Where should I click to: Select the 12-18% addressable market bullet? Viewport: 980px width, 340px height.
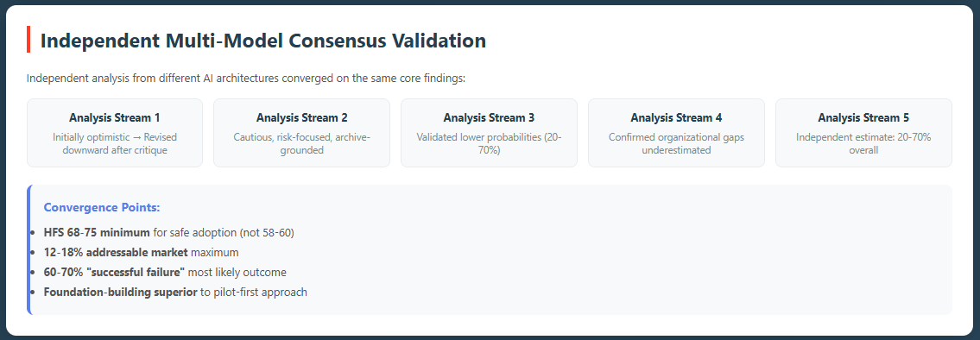[x=142, y=253]
